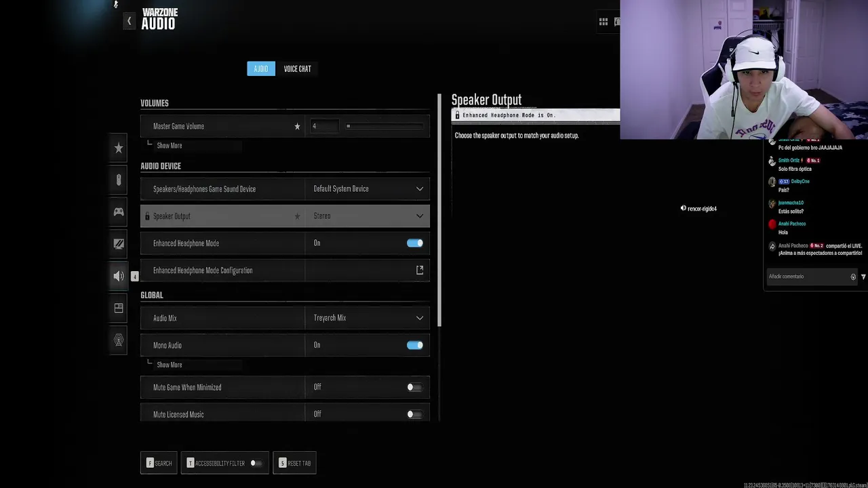Click the Master Game Volume value field

pyautogui.click(x=324, y=126)
